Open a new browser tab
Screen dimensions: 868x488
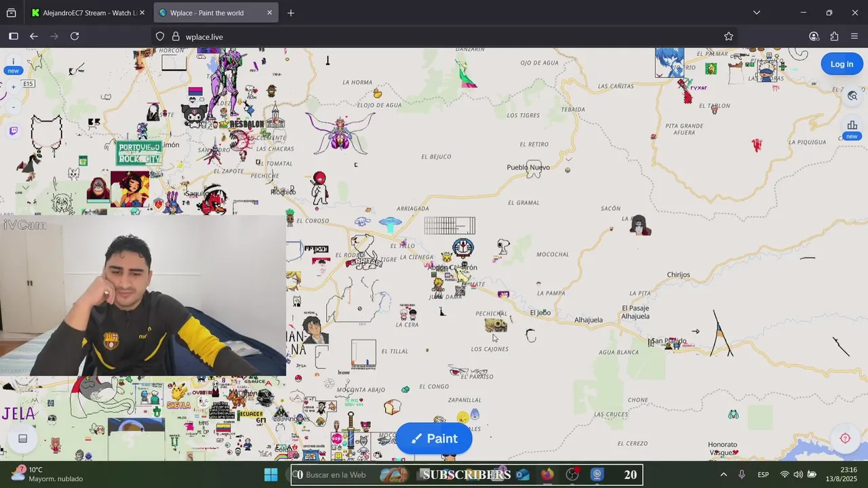point(291,13)
